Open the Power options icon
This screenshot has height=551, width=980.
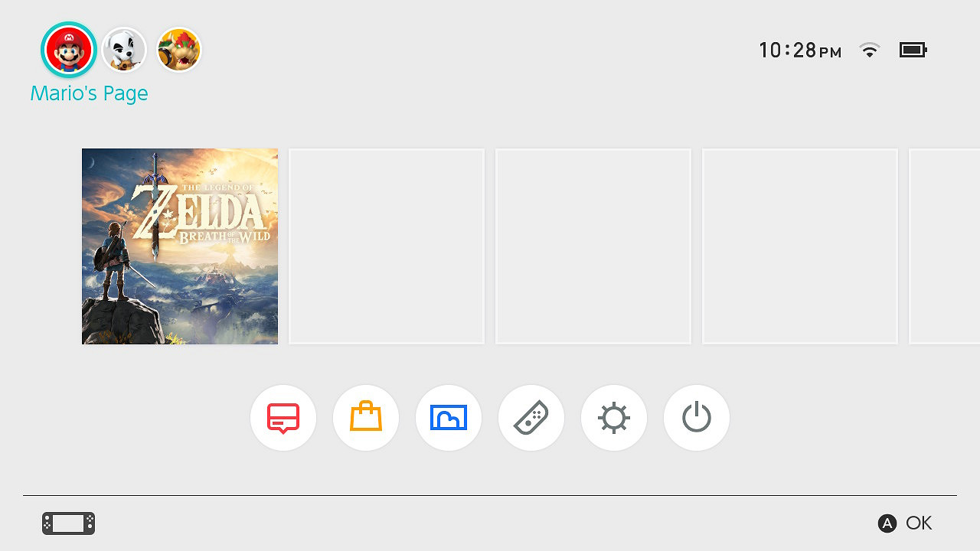click(x=697, y=418)
